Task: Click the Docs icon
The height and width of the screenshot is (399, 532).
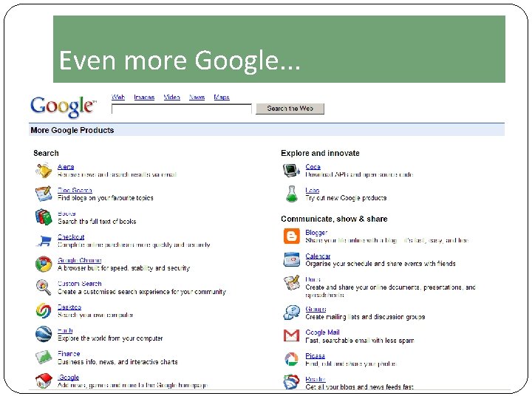Action: [292, 282]
